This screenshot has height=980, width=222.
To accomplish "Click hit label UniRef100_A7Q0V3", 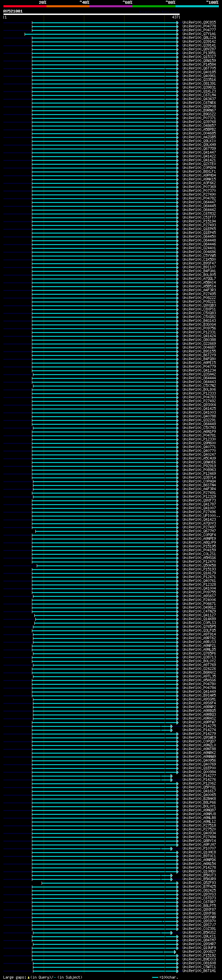I will [199, 523].
